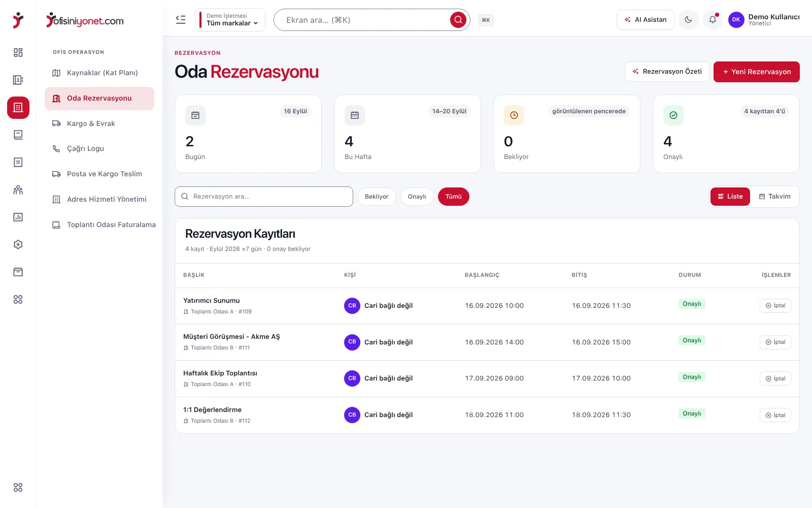Open the bar chart reports rail icon
The width and height of the screenshot is (812, 508).
click(18, 217)
